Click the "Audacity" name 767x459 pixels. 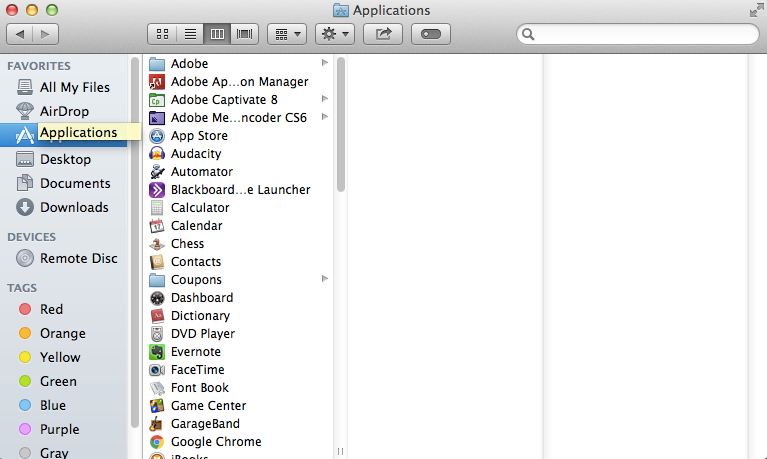(x=196, y=154)
